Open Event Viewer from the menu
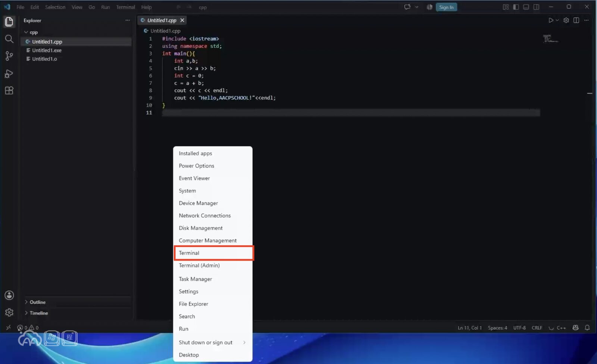The image size is (597, 364). [x=213, y=178]
